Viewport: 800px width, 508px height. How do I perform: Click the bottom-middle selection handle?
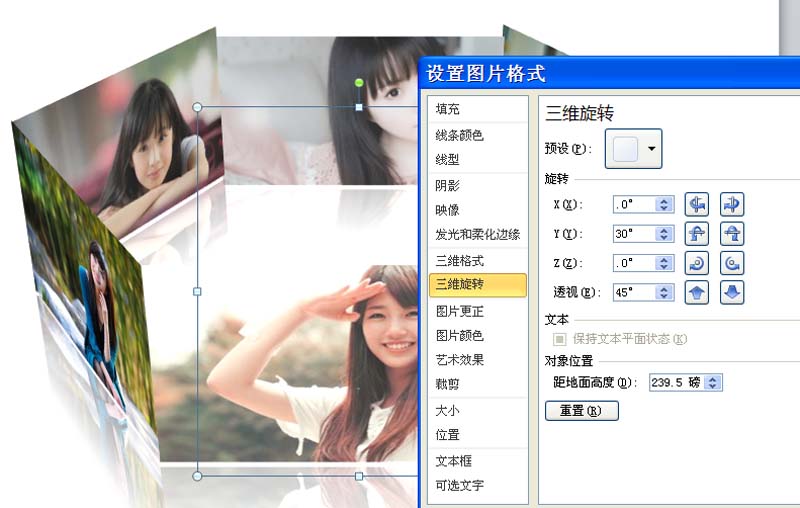[359, 476]
